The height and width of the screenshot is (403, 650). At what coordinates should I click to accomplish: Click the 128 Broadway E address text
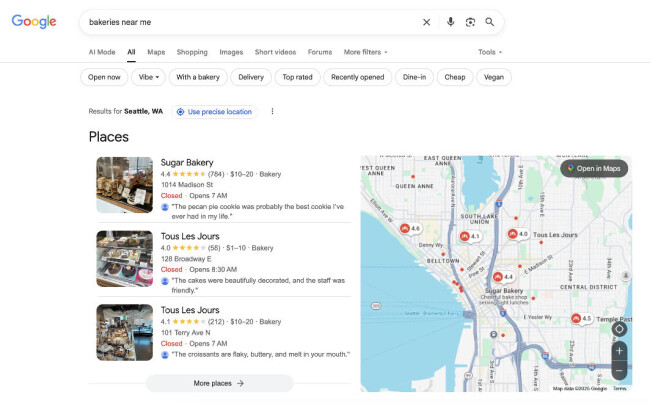186,259
